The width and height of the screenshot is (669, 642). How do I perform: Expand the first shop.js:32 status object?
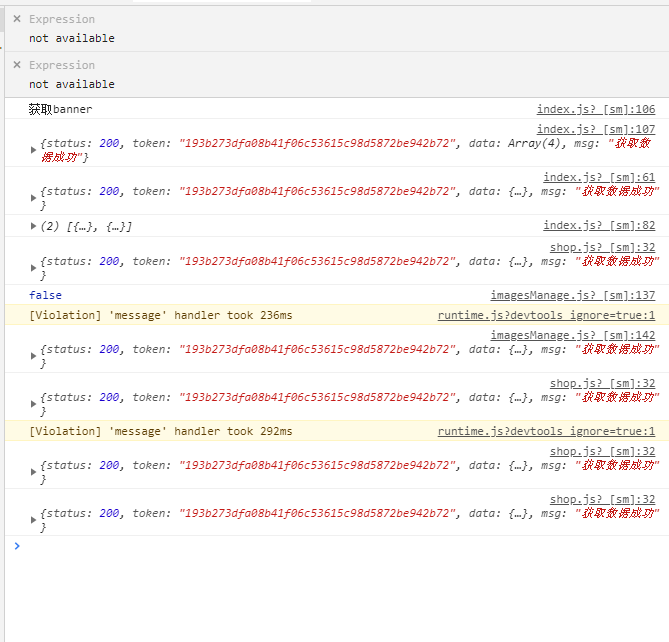(x=33, y=268)
